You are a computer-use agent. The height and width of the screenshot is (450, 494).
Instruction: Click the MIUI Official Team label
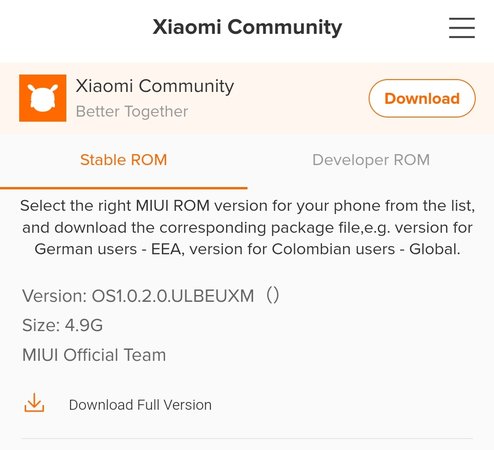pyautogui.click(x=94, y=355)
